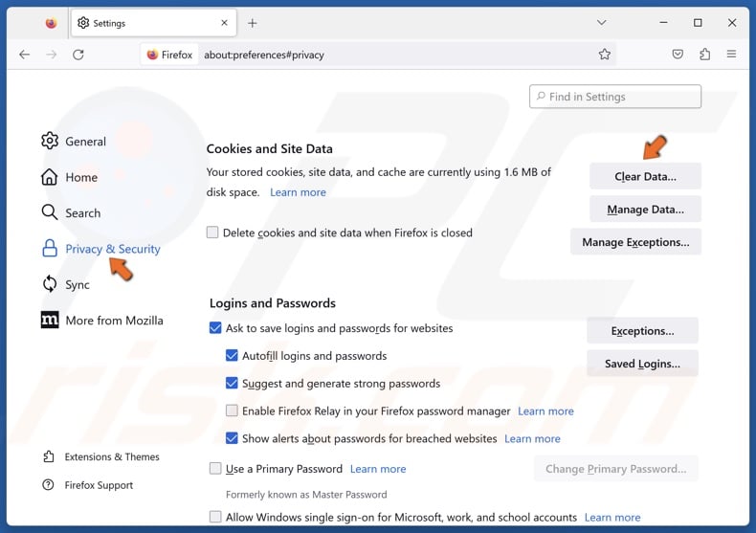Click the Privacy padlock icon

click(49, 248)
